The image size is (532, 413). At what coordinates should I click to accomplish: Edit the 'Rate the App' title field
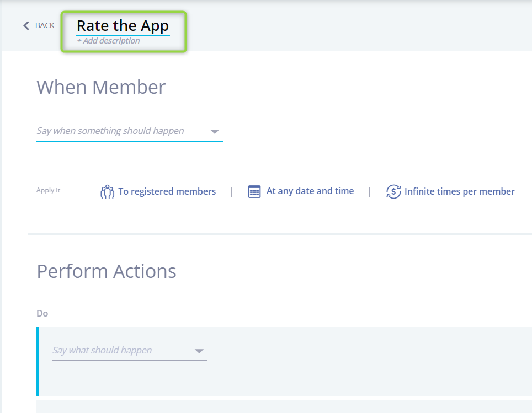(x=123, y=26)
